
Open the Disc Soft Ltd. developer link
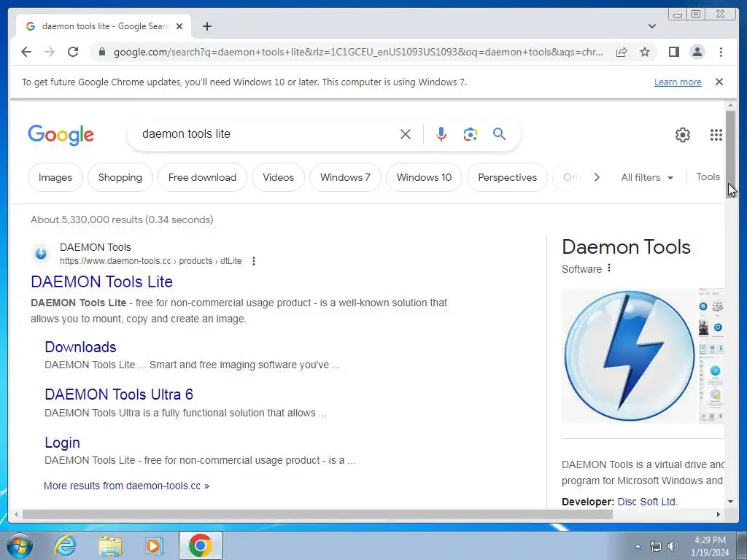coord(647,502)
